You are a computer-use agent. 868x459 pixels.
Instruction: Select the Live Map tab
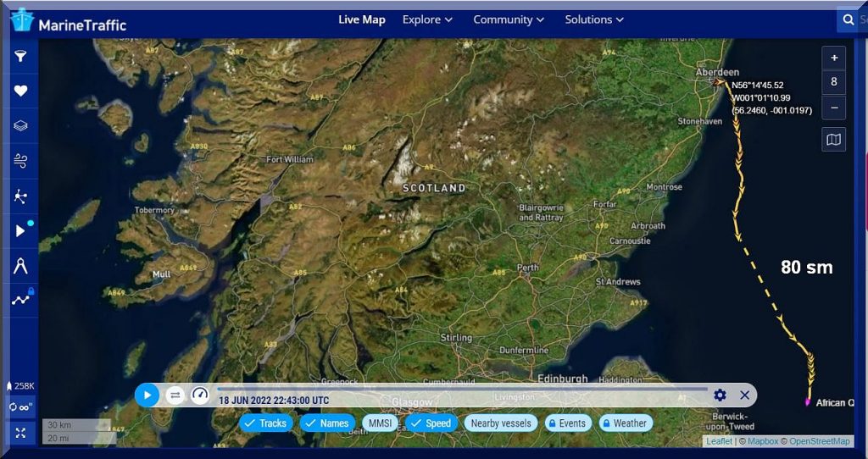coord(362,19)
